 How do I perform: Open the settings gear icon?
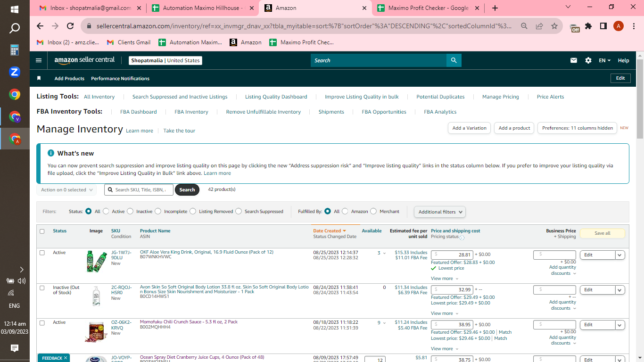588,60
